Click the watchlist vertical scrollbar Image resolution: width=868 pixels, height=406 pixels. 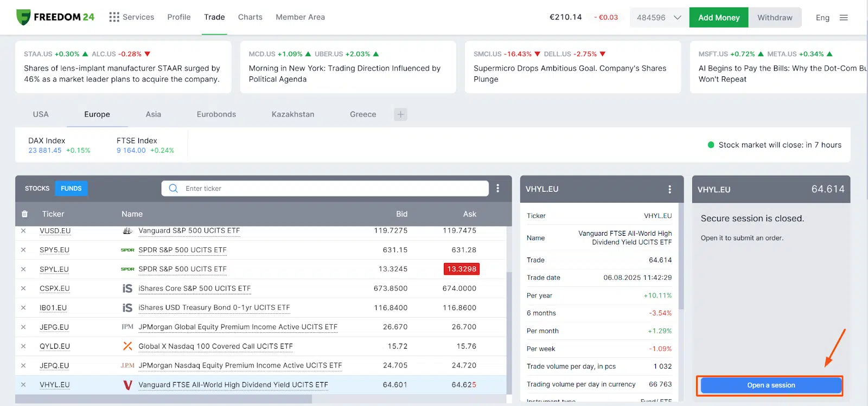(x=509, y=333)
